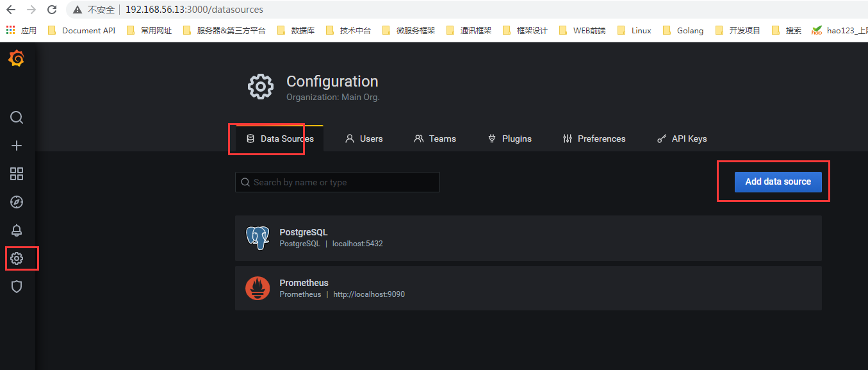Open the Search dashboards magnifier icon in sidebar

tap(17, 117)
